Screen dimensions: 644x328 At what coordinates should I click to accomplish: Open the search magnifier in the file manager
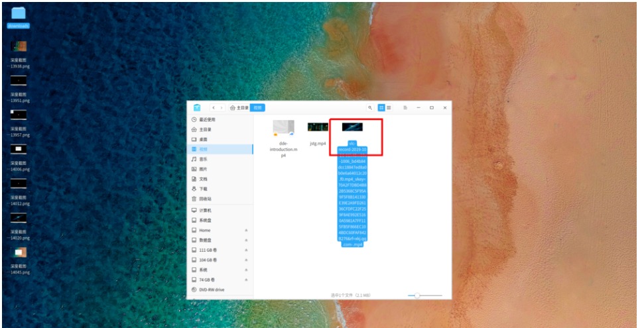pyautogui.click(x=370, y=108)
